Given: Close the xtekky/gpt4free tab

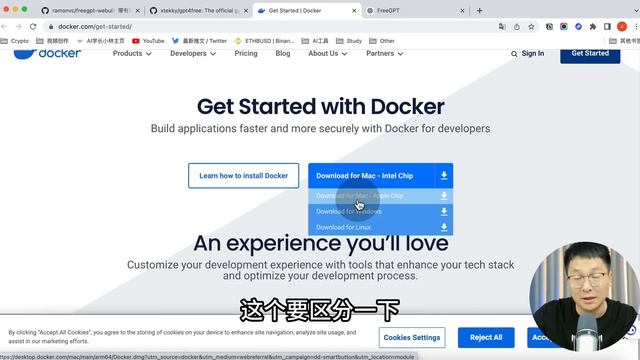Looking at the screenshot, I should 246,11.
